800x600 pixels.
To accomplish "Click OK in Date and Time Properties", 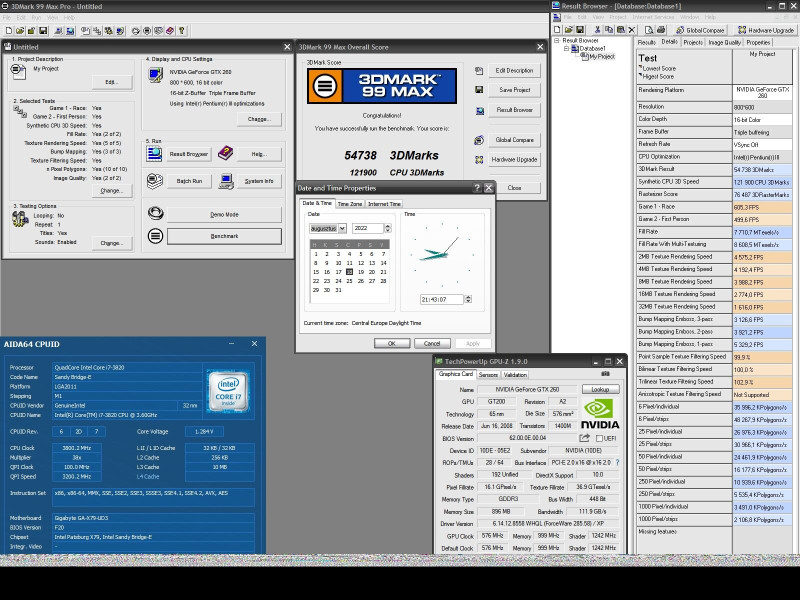I will pyautogui.click(x=392, y=343).
